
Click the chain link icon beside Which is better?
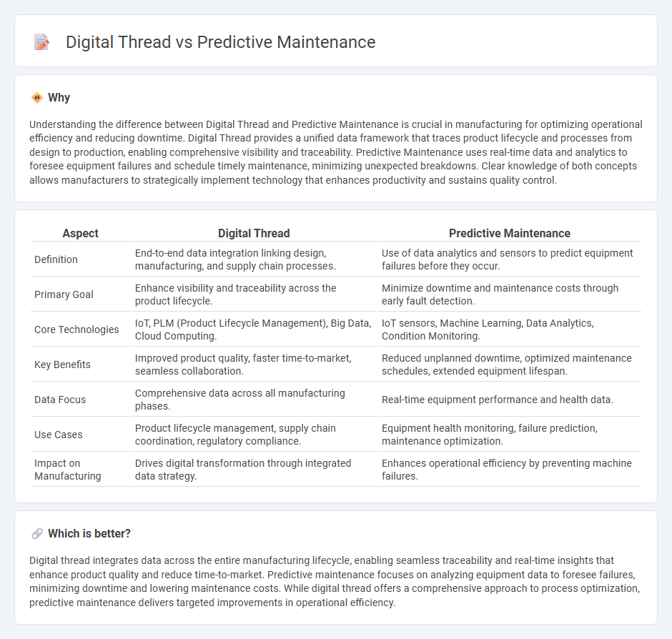37,533
